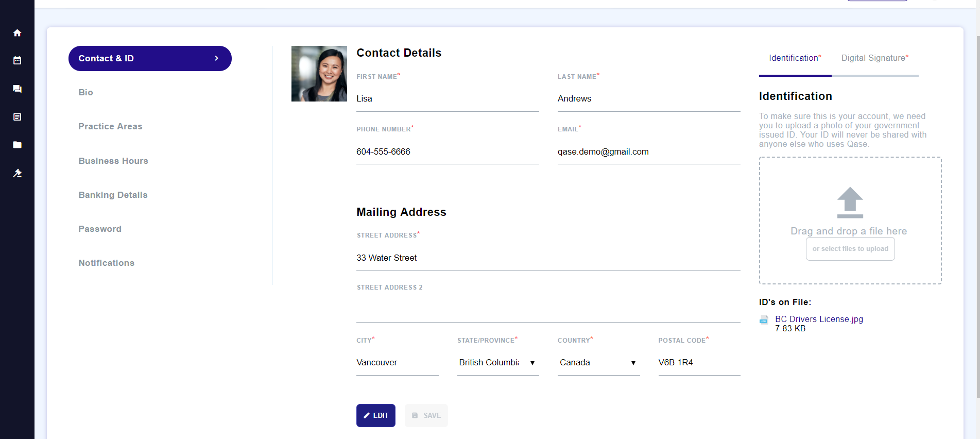Click the SAVE button

tap(426, 415)
